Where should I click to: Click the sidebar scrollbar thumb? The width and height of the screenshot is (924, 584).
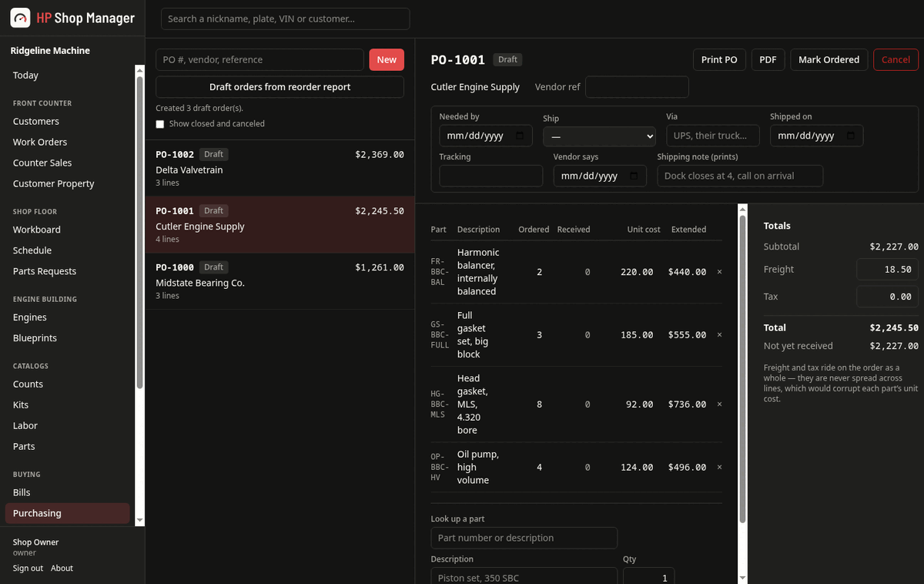139,231
